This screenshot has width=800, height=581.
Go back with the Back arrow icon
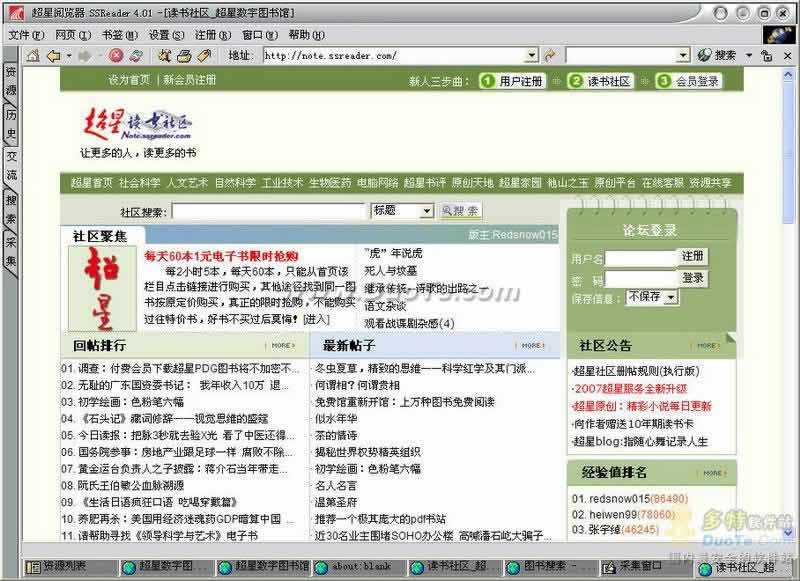tap(53, 55)
